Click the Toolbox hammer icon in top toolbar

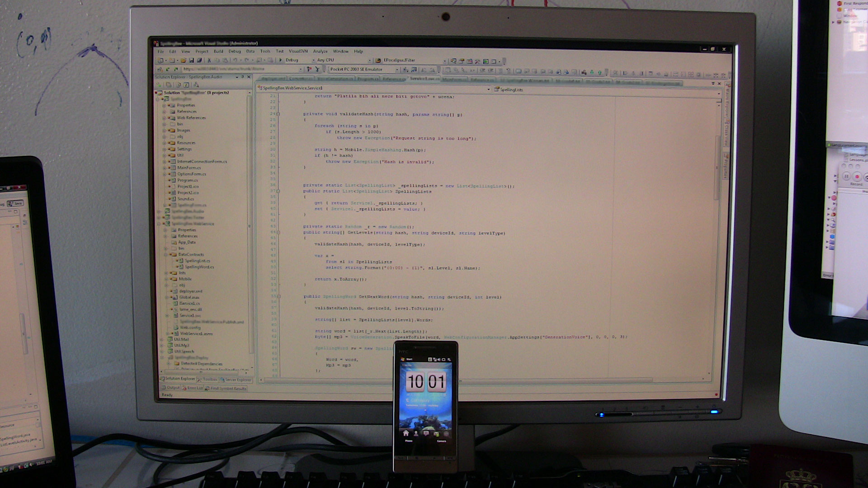pyautogui.click(x=477, y=61)
